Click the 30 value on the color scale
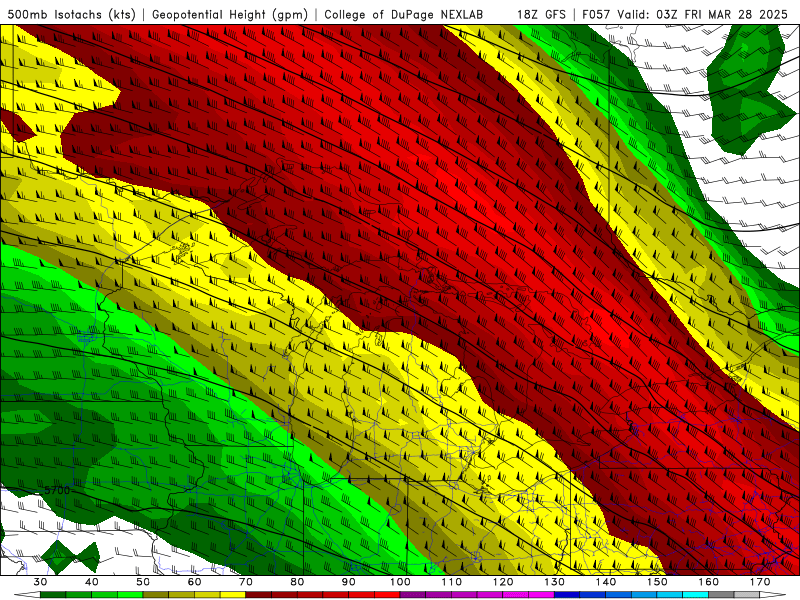The height and width of the screenshot is (600, 800). (40, 582)
